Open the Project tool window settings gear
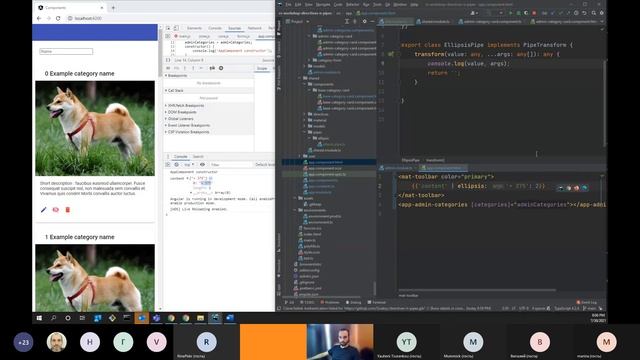640x360 pixels. click(364, 21)
